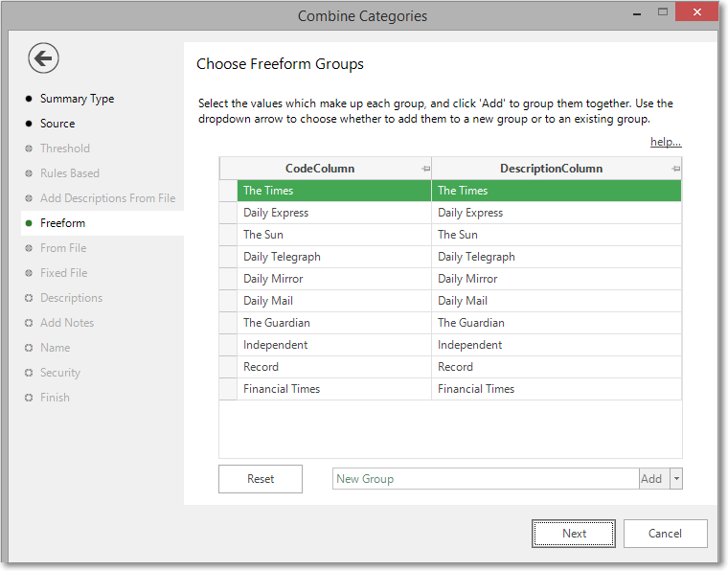Pin the DescriptionColumn header
728x571 pixels.
pyautogui.click(x=676, y=169)
